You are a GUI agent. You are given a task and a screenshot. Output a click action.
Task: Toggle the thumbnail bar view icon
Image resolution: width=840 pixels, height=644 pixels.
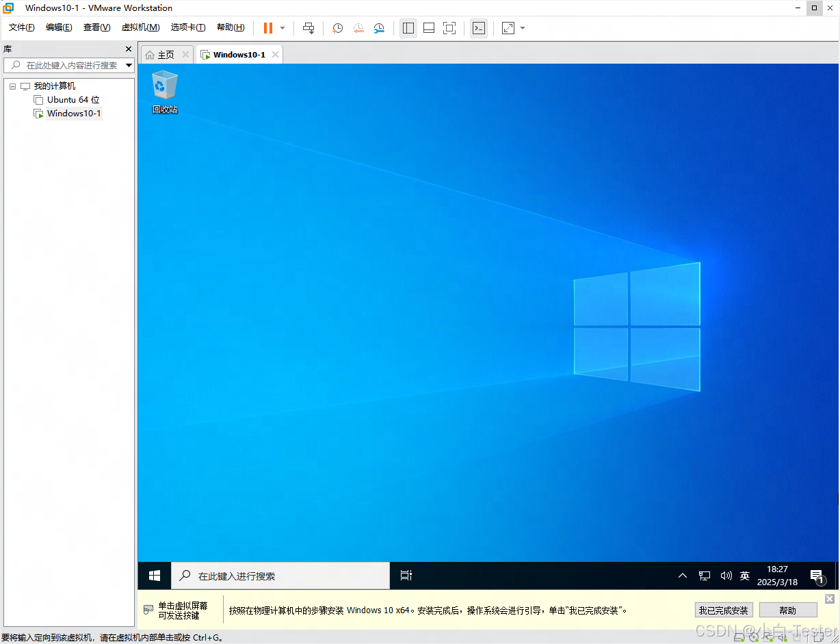[429, 28]
